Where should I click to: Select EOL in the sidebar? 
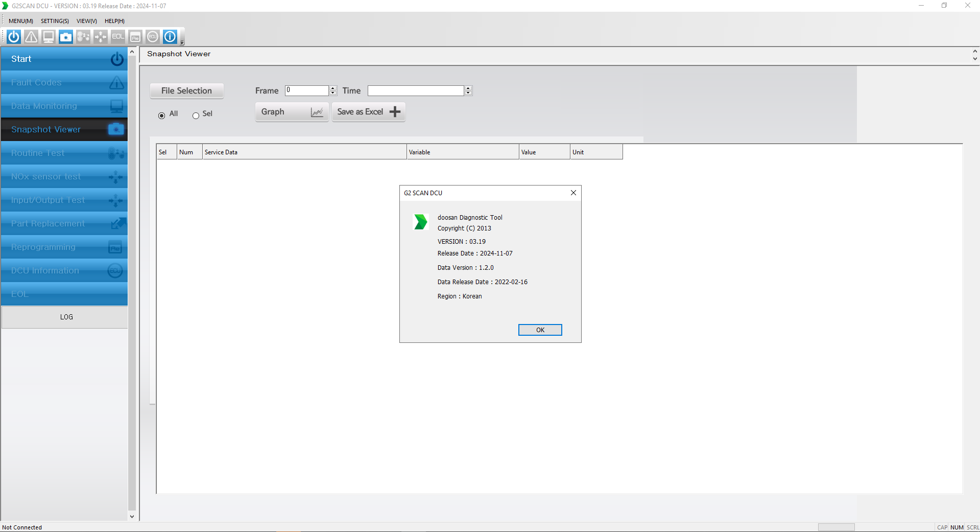coord(64,294)
